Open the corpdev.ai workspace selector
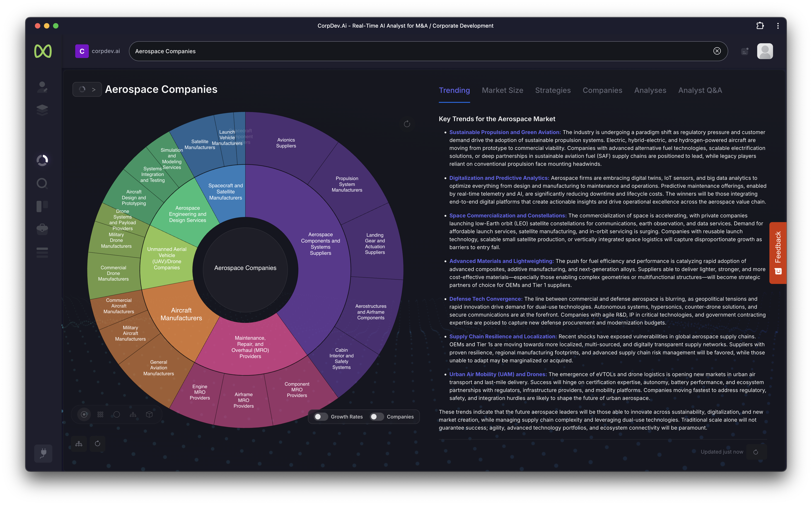 coord(97,51)
